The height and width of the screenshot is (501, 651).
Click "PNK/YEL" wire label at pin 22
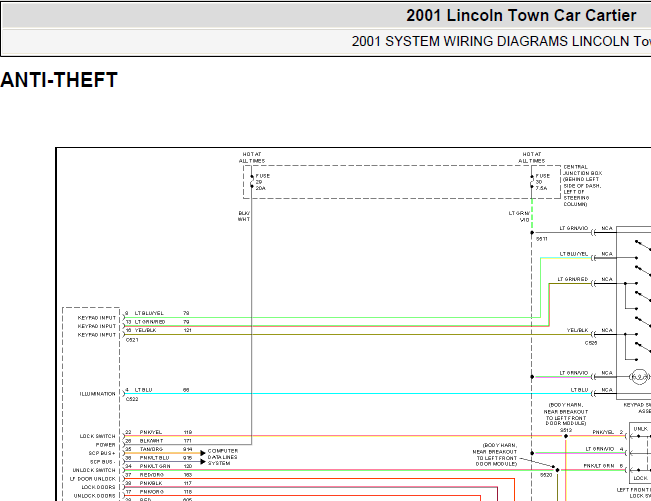click(151, 432)
